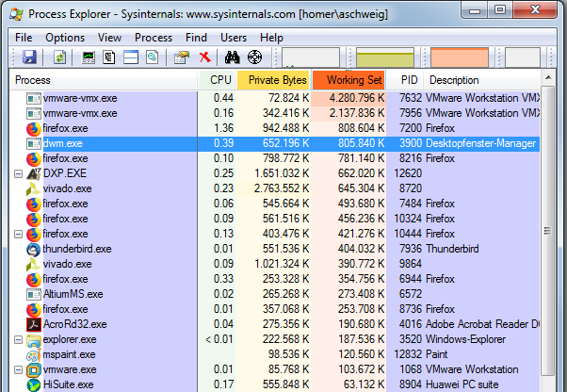Viewport: 567px width, 392px height.
Task: Click PID 7956 cell
Action: pos(411,114)
